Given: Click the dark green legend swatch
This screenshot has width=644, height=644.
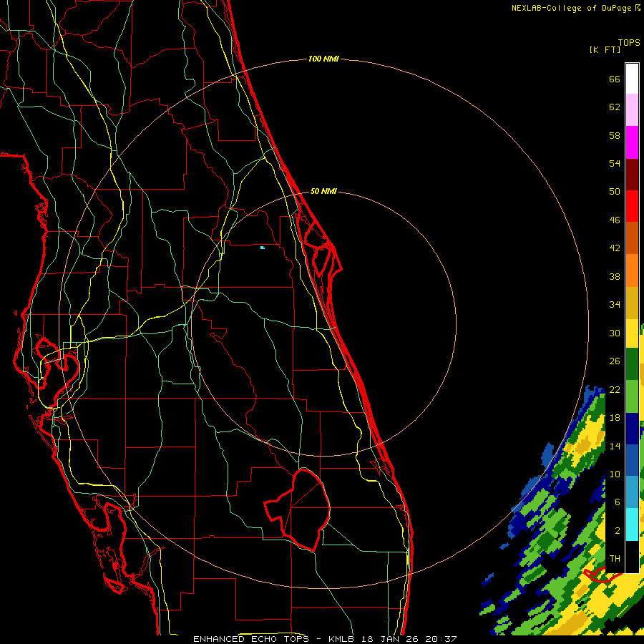Looking at the screenshot, I should [x=632, y=364].
